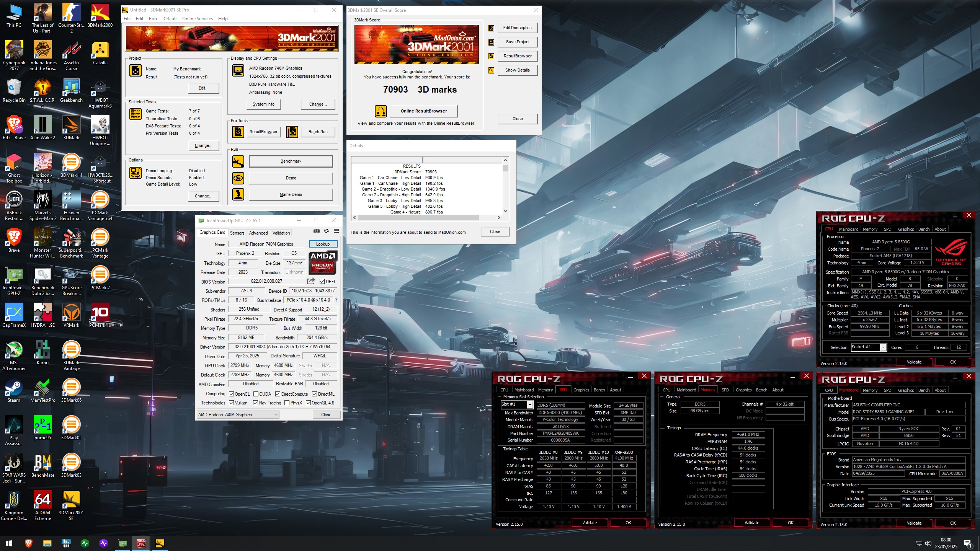Switch to the Validation tab in GPU-Z

(x=281, y=233)
